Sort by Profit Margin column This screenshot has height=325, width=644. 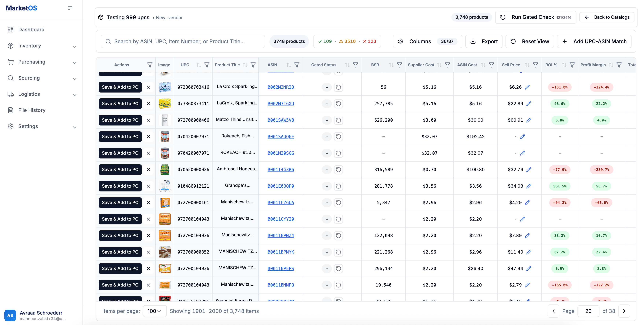click(611, 65)
